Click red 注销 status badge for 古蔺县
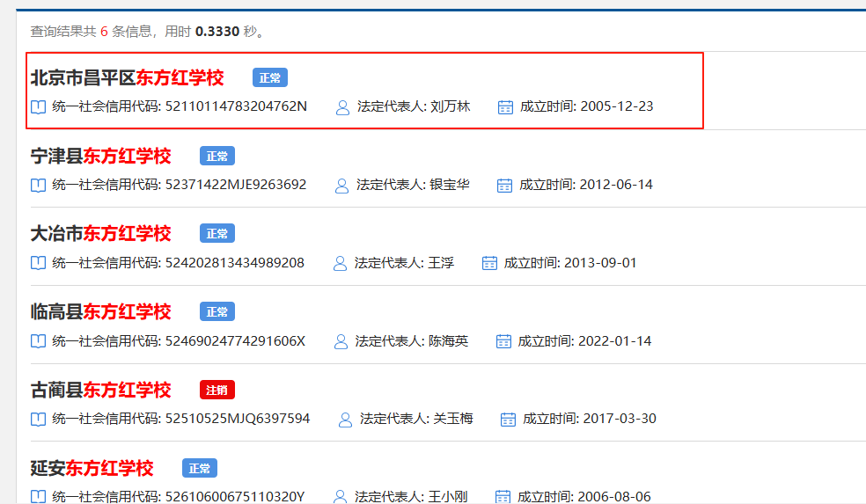 pos(217,390)
